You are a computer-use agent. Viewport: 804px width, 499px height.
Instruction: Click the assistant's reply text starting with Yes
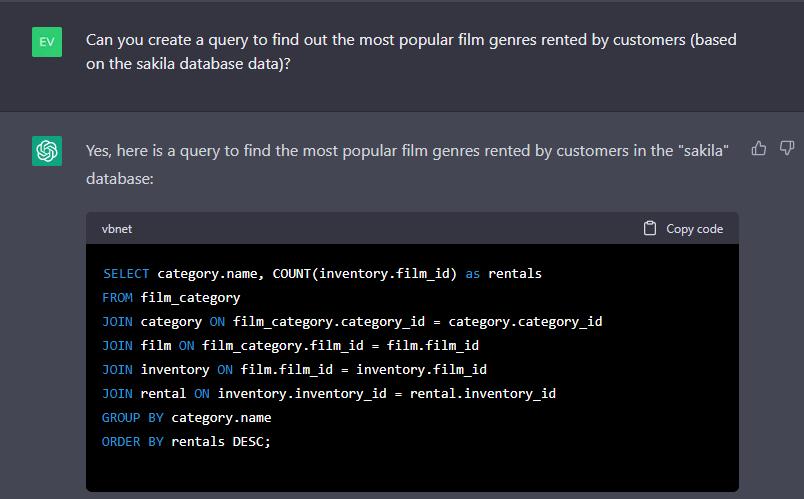[x=406, y=150]
